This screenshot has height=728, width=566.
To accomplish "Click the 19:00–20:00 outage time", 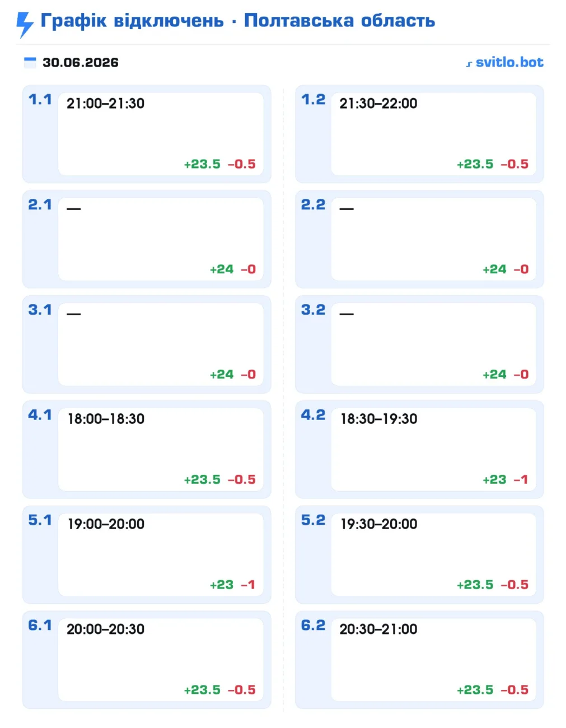I will (x=106, y=524).
